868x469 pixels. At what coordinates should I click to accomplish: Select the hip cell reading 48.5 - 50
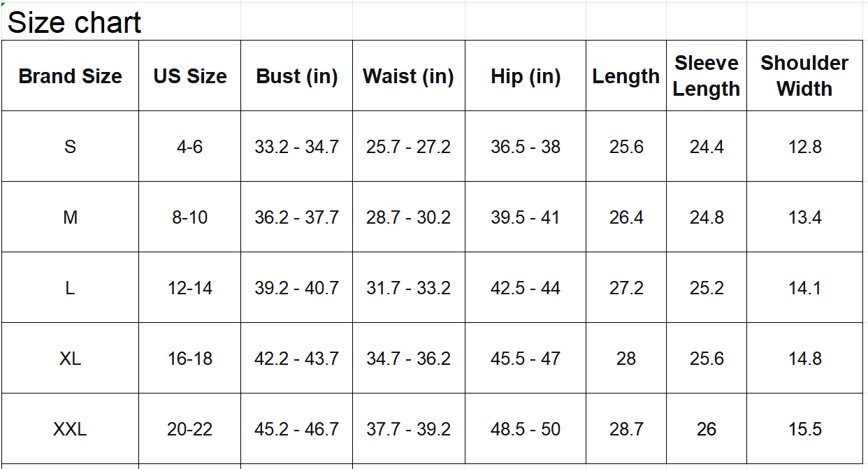pyautogui.click(x=526, y=429)
